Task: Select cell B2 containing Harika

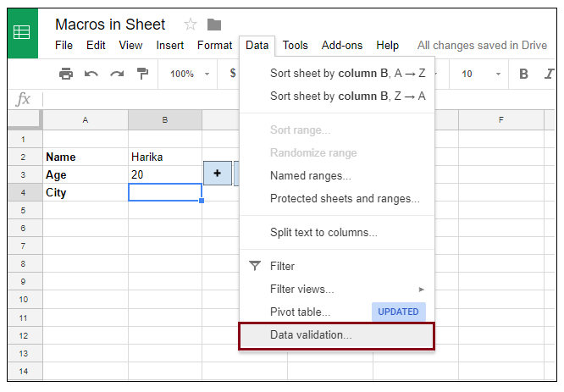Action: coord(164,157)
